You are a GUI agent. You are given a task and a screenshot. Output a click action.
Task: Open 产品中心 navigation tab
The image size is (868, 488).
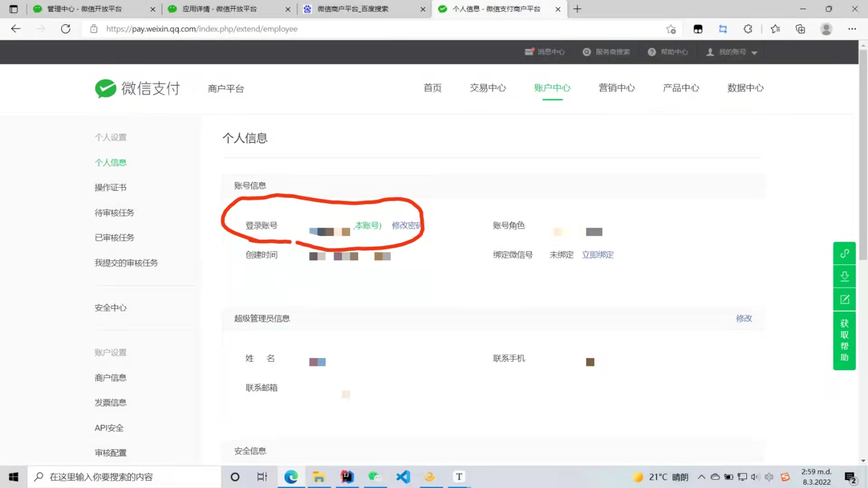[x=681, y=88]
